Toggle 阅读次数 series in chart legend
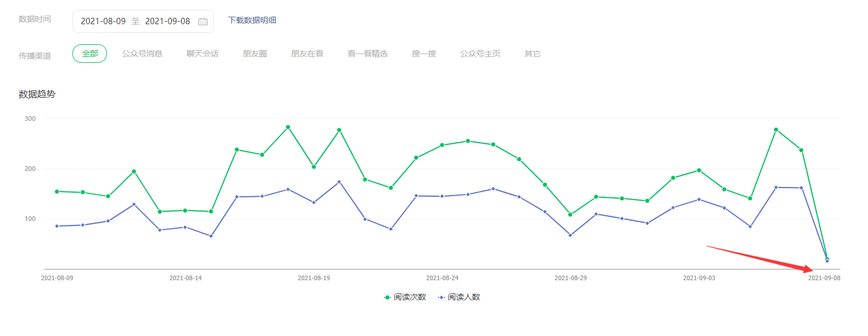The width and height of the screenshot is (868, 336). (405, 297)
